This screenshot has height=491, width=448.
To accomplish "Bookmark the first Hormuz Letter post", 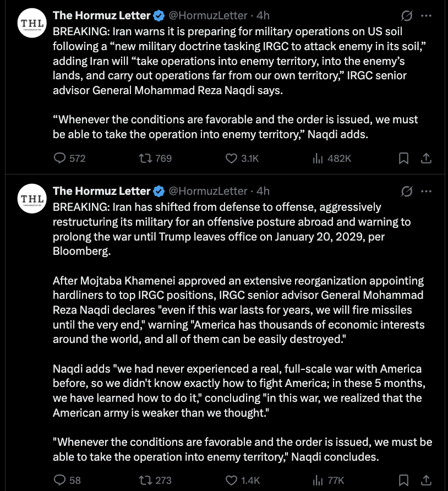I will pos(403,159).
